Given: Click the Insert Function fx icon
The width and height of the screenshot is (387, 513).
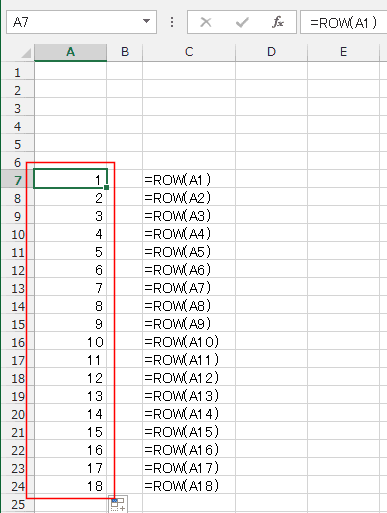Looking at the screenshot, I should 278,22.
